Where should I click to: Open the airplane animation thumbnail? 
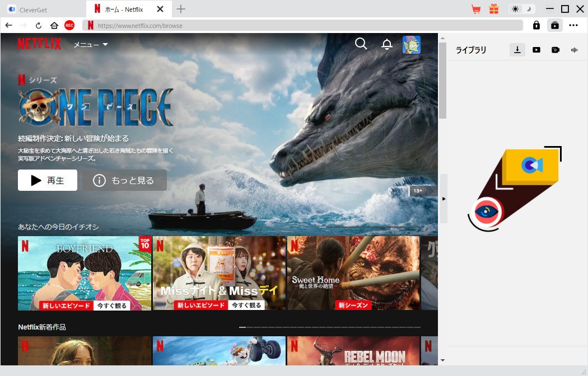point(219,350)
